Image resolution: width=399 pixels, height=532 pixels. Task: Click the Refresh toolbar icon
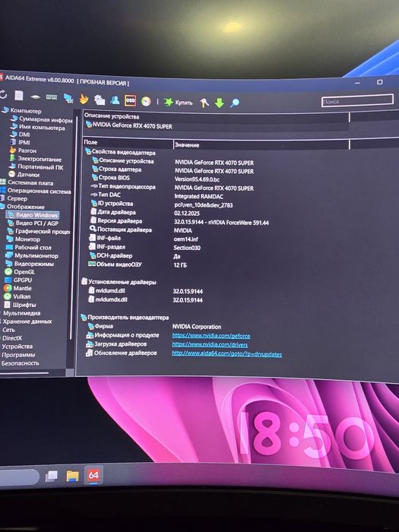pyautogui.click(x=3, y=95)
